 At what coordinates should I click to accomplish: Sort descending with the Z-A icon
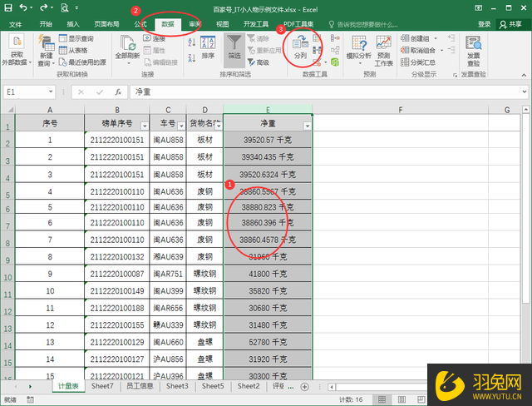(192, 57)
